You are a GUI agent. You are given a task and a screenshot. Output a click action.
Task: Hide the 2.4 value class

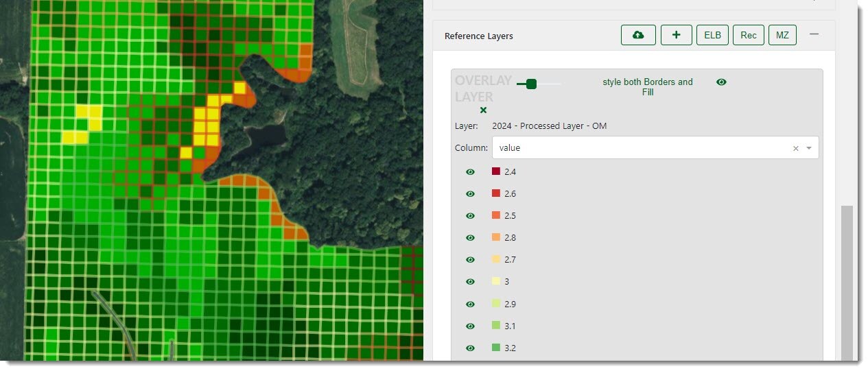tap(470, 172)
